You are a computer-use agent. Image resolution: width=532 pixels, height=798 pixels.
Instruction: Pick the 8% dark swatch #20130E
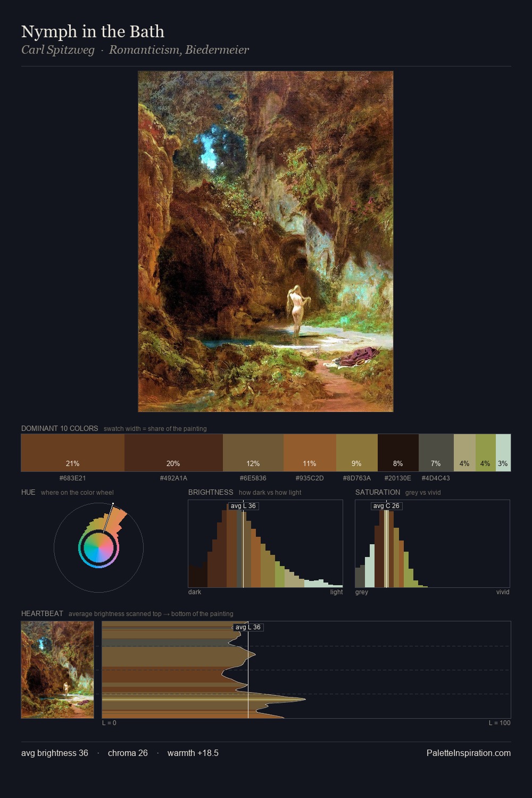coord(398,453)
